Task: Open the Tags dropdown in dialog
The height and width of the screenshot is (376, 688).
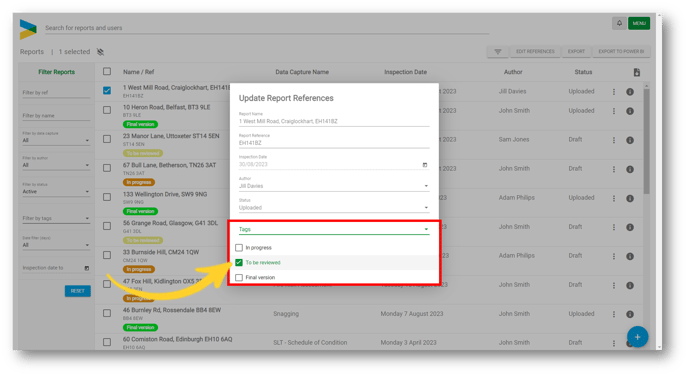Action: pyautogui.click(x=334, y=229)
